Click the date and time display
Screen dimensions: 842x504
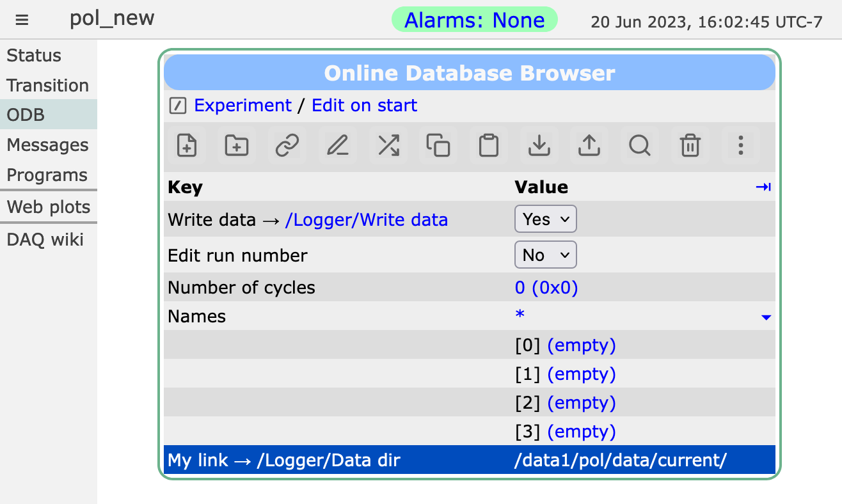pos(706,22)
